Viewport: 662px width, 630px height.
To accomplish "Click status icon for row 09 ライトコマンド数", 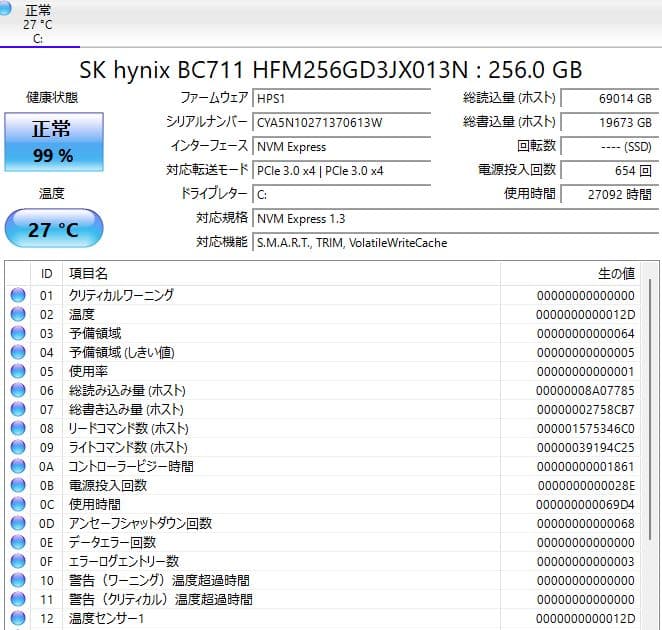I will [18, 447].
